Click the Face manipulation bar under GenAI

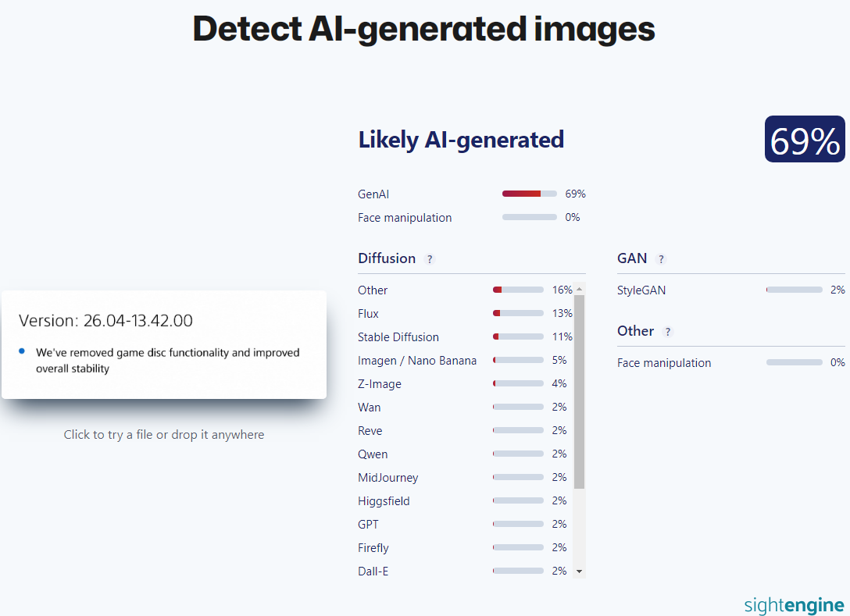click(x=529, y=217)
